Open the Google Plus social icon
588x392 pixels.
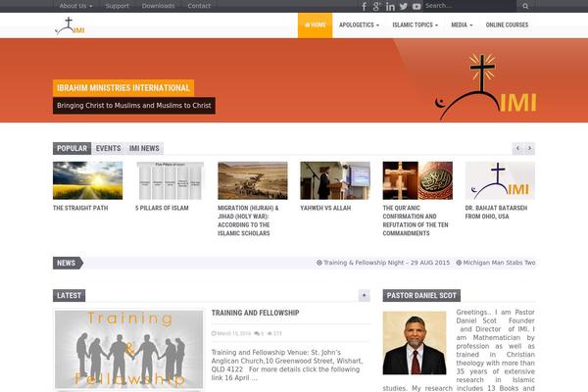[x=377, y=7]
